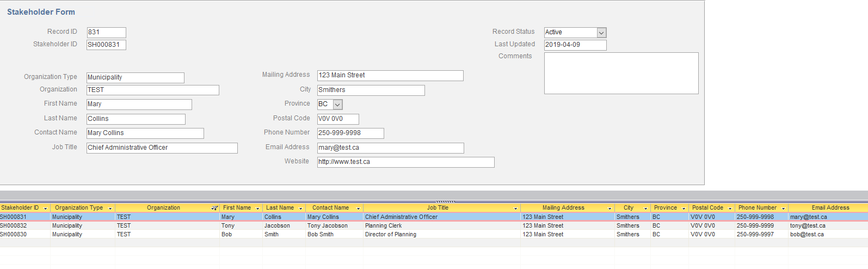Click the 250-999-9998 datasheet phone cell
The width and height of the screenshot is (868, 269).
tap(761, 217)
